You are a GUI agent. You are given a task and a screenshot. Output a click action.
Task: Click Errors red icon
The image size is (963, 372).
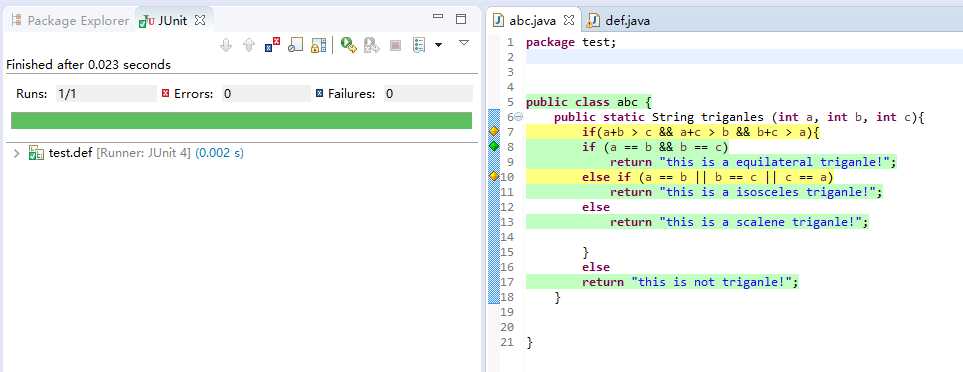[x=165, y=94]
